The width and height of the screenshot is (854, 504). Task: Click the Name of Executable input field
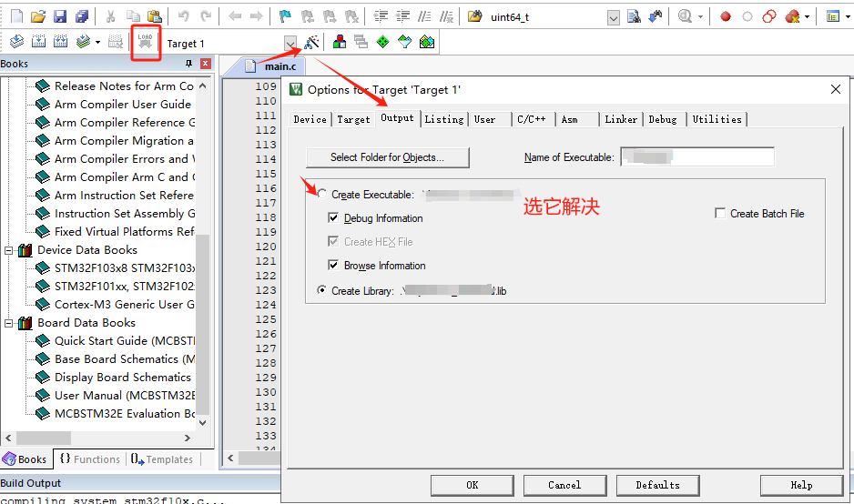click(697, 157)
